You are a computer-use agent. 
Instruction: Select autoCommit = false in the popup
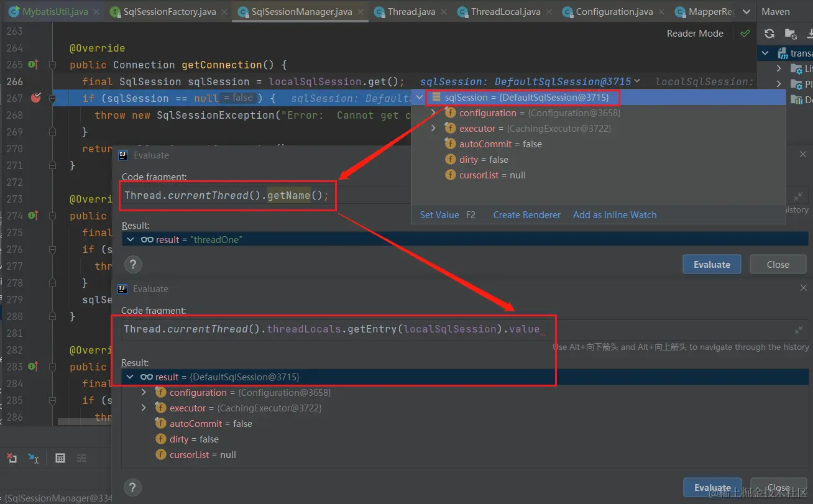click(x=494, y=144)
